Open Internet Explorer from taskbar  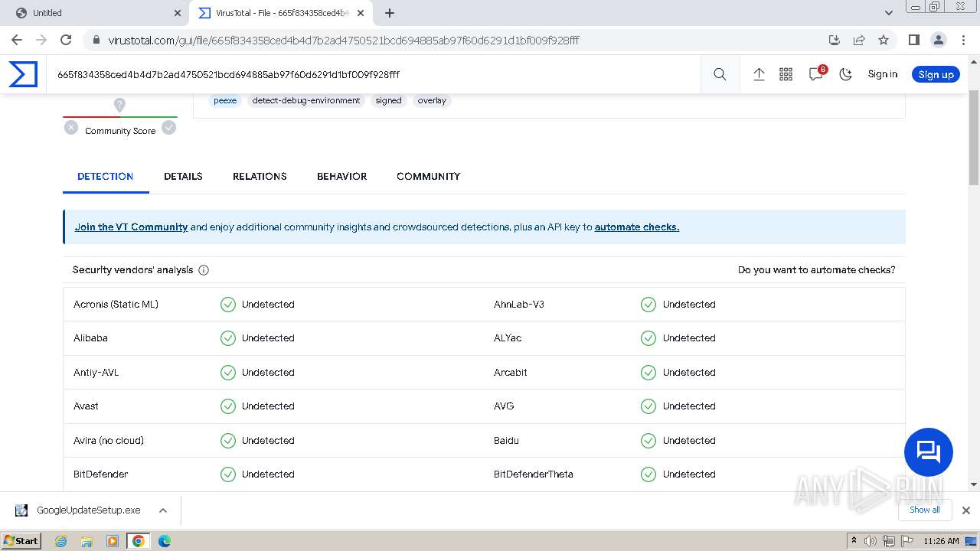pos(60,541)
